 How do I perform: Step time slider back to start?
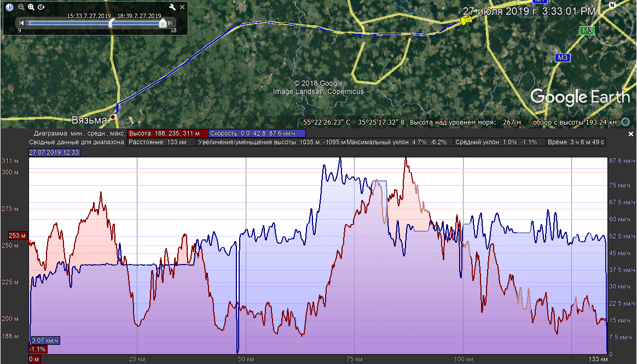[x=21, y=23]
